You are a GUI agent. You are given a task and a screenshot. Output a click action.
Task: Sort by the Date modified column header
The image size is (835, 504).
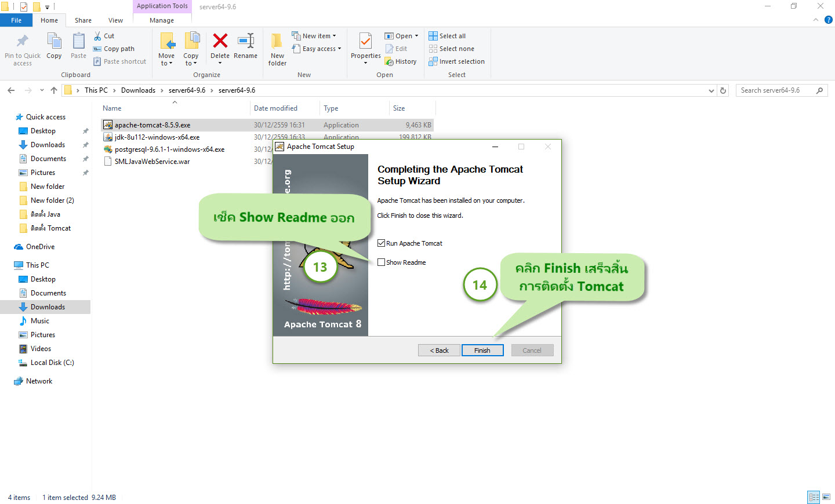pyautogui.click(x=275, y=108)
